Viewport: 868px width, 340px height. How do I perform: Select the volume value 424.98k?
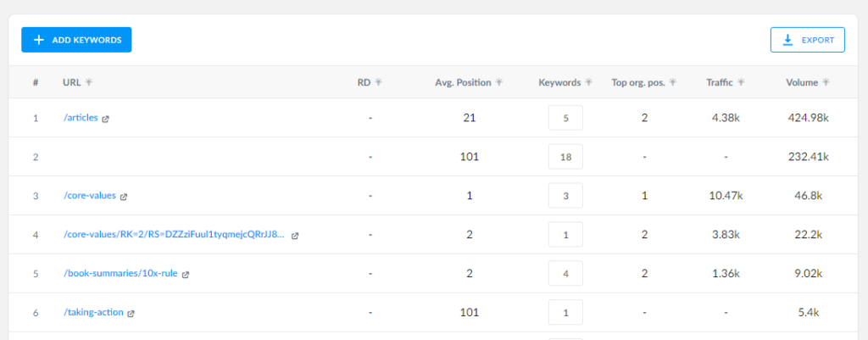tap(808, 118)
